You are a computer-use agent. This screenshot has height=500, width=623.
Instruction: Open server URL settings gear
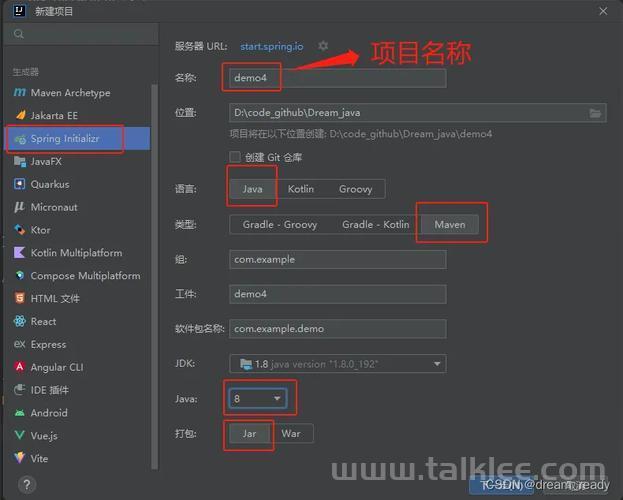pyautogui.click(x=323, y=46)
